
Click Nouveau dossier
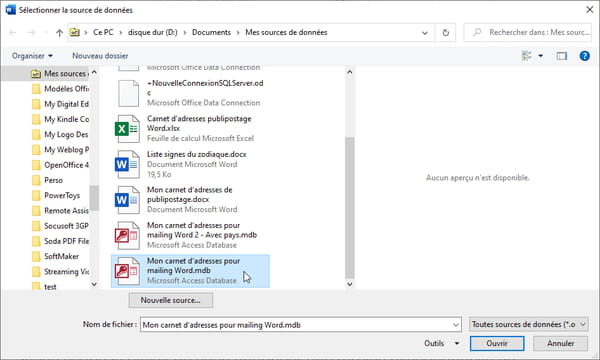pos(100,56)
